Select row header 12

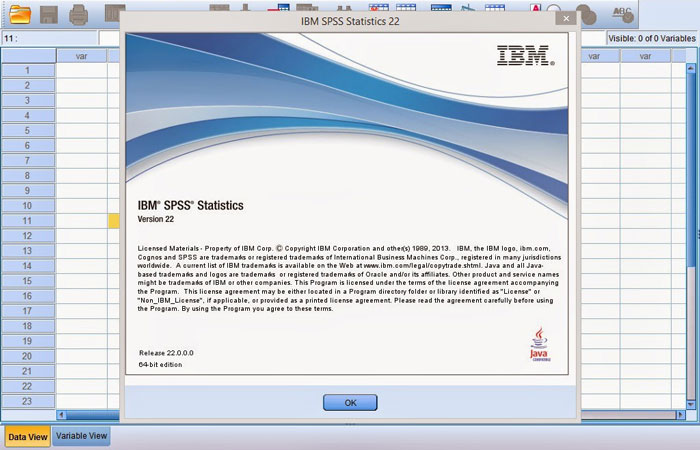pos(28,236)
